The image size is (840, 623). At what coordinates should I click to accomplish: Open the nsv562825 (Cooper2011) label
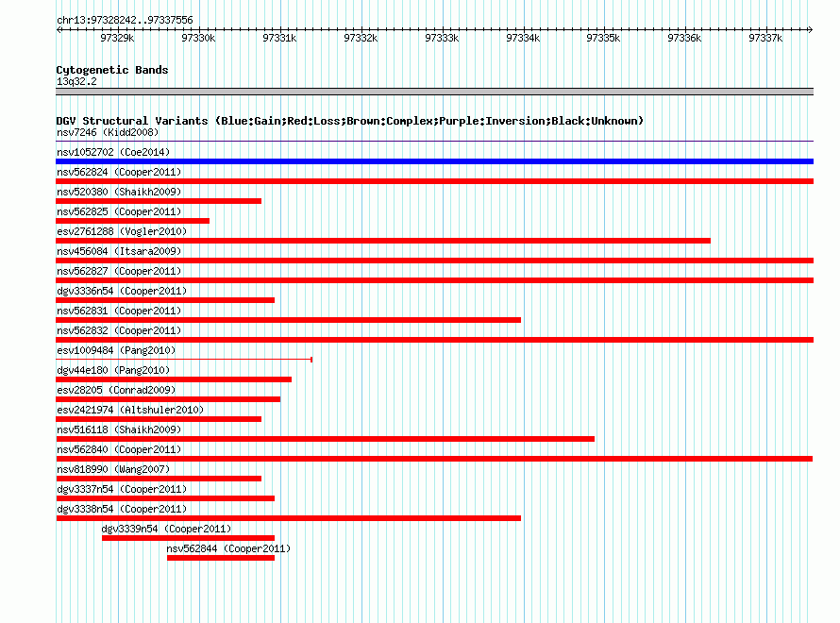(119, 211)
